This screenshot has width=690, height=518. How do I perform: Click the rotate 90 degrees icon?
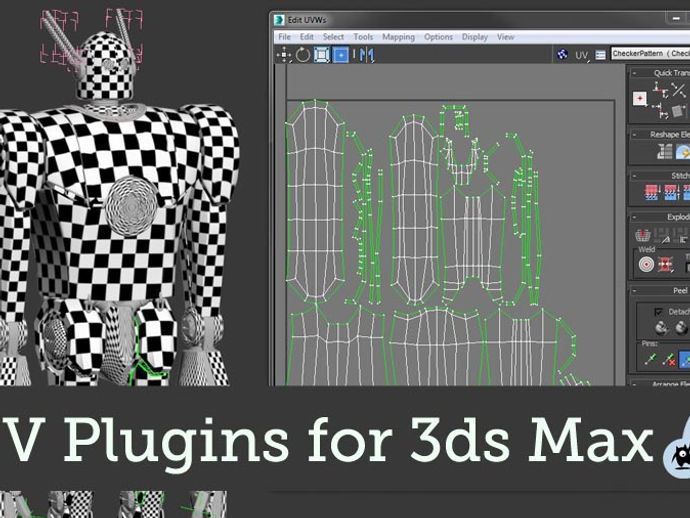pos(679,110)
